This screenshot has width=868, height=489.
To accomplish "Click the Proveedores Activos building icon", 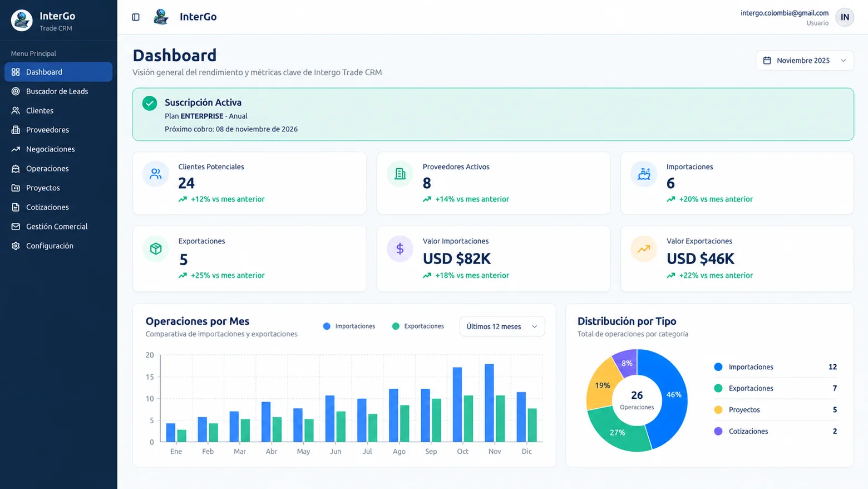I will [400, 174].
